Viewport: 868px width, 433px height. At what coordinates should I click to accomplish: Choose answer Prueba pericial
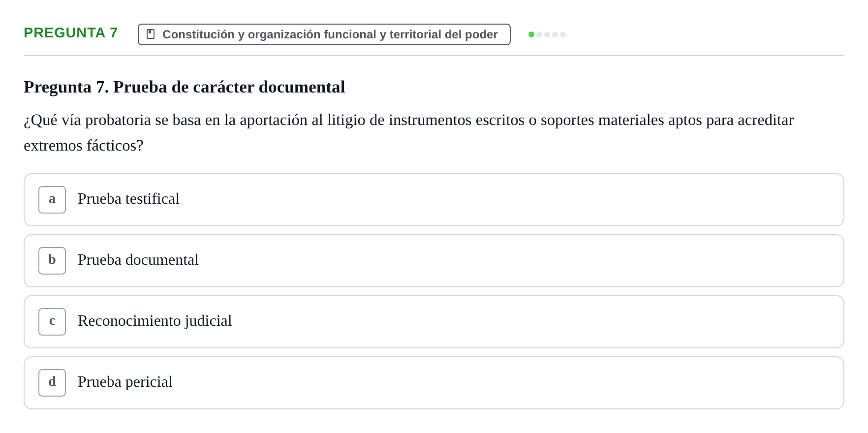click(x=125, y=382)
